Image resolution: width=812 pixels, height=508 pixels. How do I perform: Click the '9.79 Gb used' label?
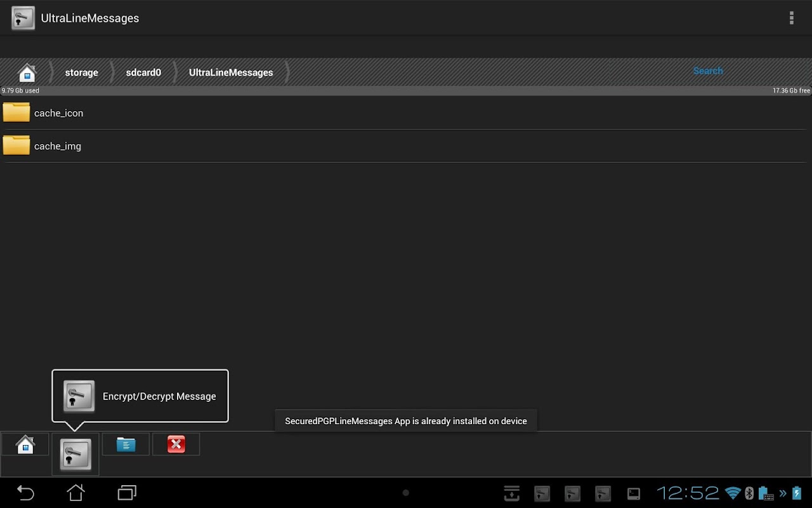pyautogui.click(x=20, y=91)
